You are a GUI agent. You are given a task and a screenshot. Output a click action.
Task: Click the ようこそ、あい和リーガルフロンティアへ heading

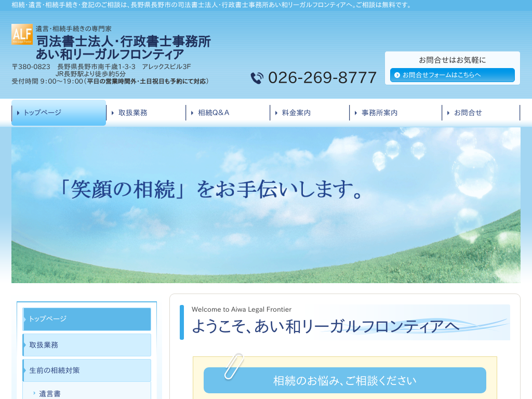[x=325, y=326]
